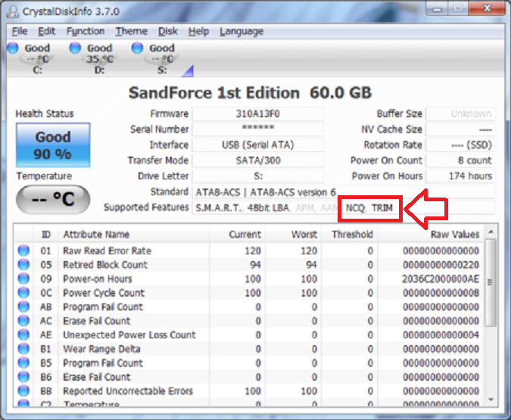Click status icon for Reported Uncorrectable Errors

click(23, 390)
